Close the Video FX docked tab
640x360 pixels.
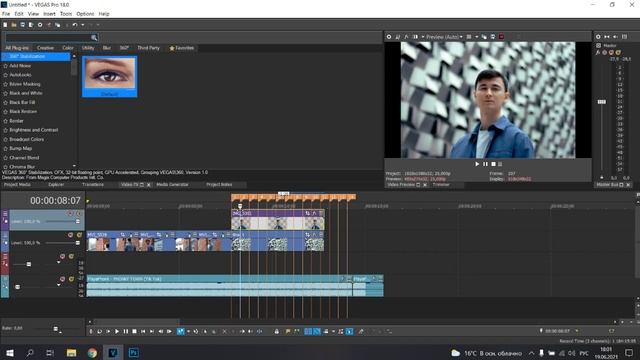coord(149,185)
